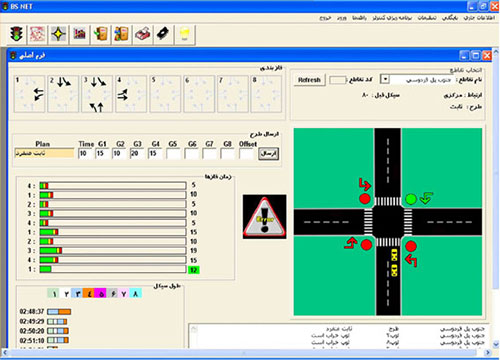Select phase diagram number 4 thumbnail

coord(131,94)
